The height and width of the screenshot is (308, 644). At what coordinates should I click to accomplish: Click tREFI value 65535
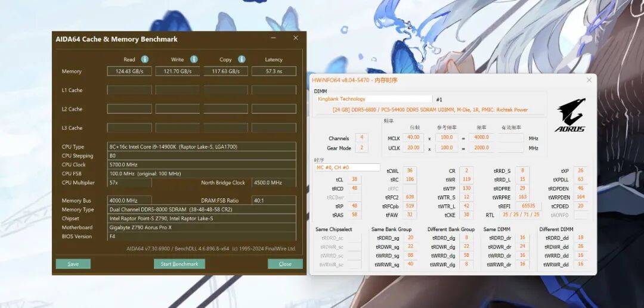(x=528, y=206)
